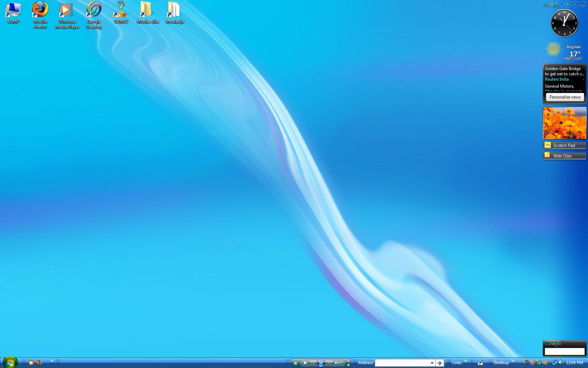
Task: Open the Google sidebar options dropdown
Action: [575, 4]
